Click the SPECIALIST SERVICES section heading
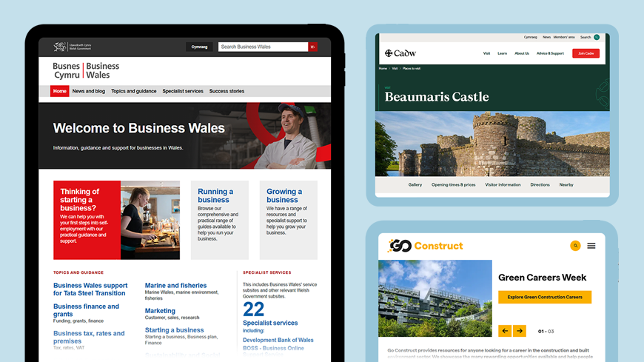The image size is (644, 362). [x=267, y=272]
